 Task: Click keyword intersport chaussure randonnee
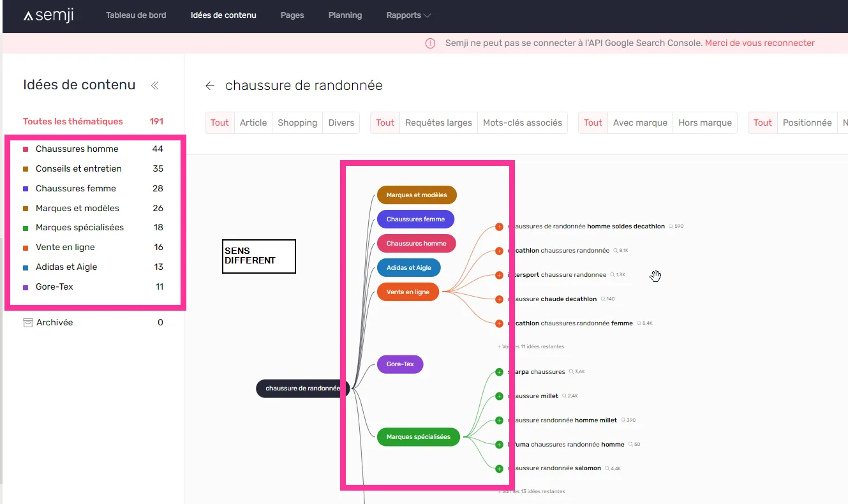point(557,275)
